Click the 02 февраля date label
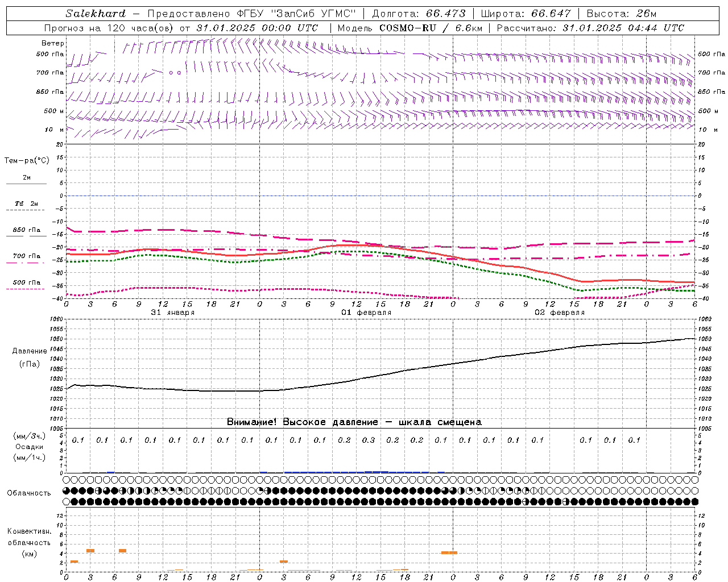Viewport: 728px width, 582px height. pyautogui.click(x=559, y=313)
